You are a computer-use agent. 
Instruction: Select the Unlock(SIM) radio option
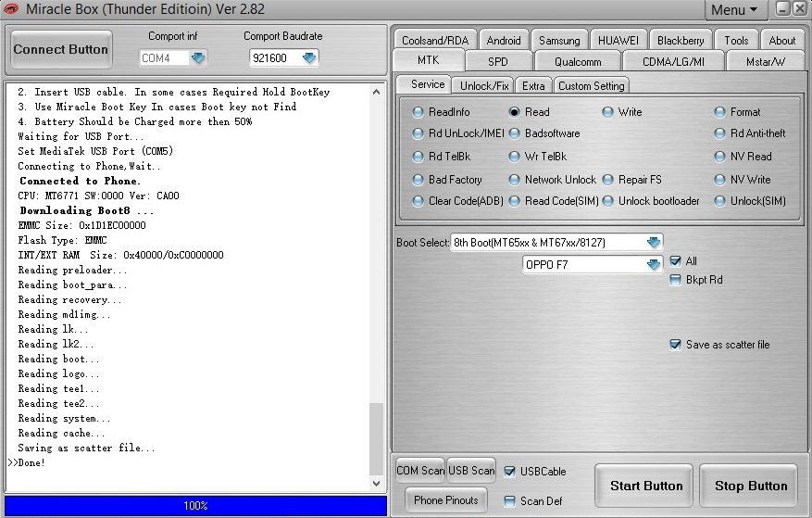tap(719, 201)
